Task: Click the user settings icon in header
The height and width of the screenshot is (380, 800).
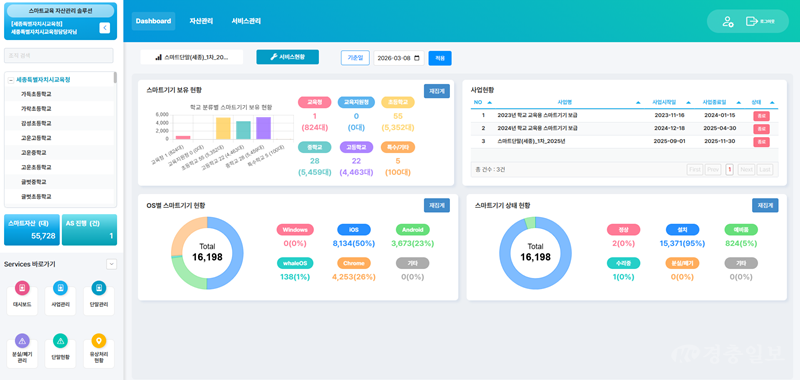Action: pos(728,21)
